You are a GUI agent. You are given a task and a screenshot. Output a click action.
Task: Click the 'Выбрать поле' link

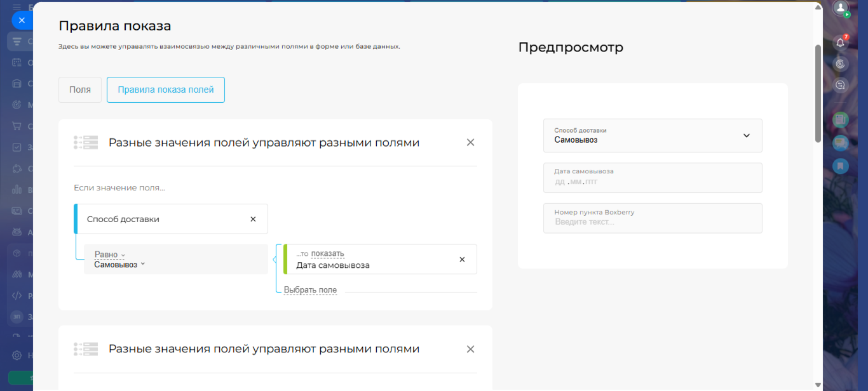tap(310, 290)
